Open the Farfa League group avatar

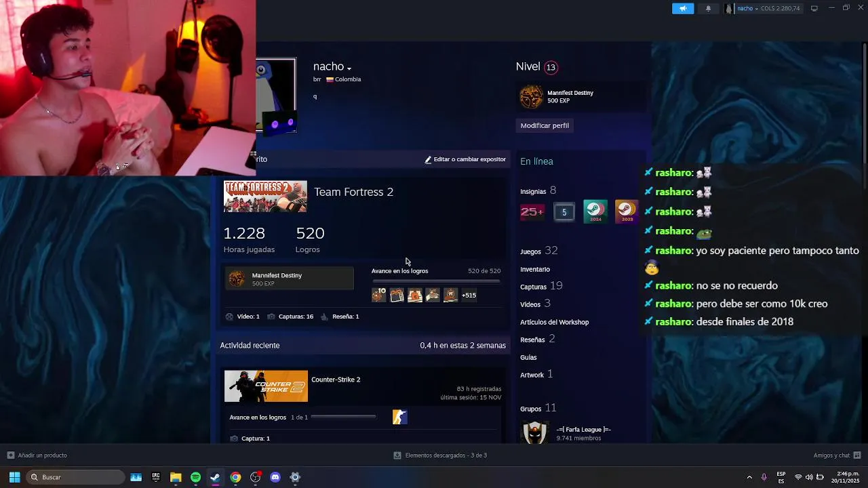[534, 432]
